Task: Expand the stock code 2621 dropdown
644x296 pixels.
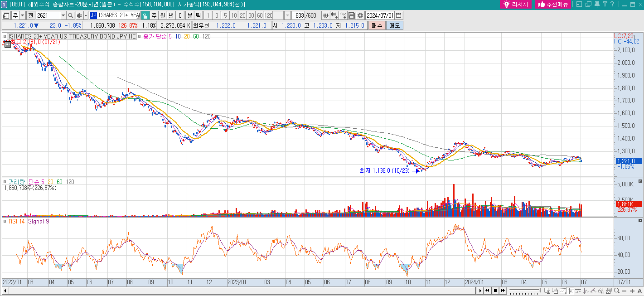Action: tap(63, 15)
